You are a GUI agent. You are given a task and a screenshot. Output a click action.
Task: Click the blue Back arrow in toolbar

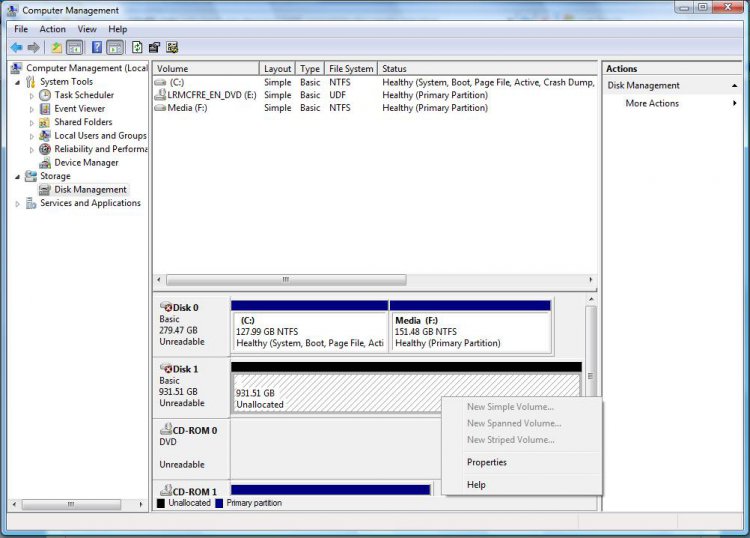point(16,47)
